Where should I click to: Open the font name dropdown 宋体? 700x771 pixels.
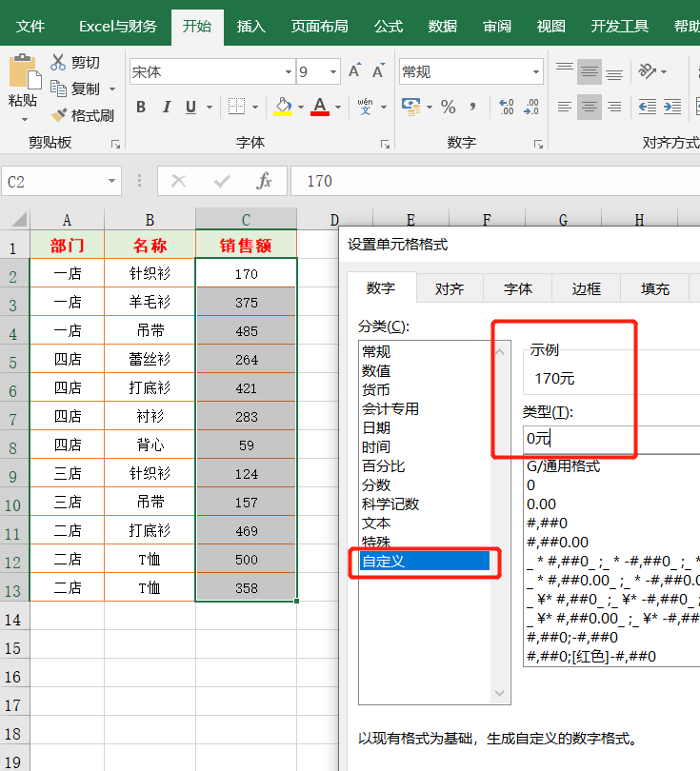click(x=289, y=71)
